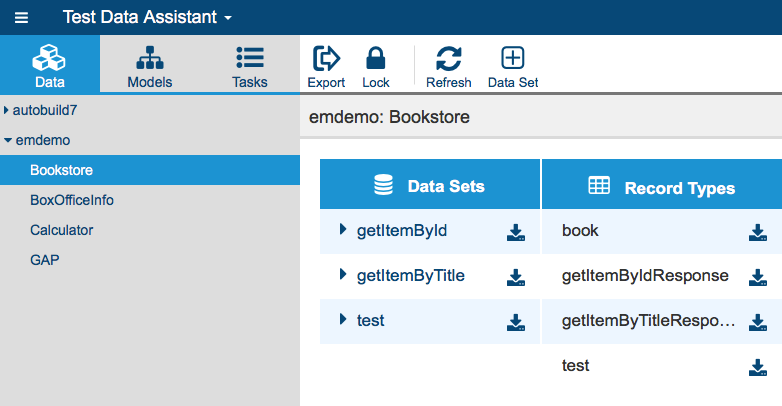Add a new Data Set
This screenshot has width=782, height=406.
513,67
